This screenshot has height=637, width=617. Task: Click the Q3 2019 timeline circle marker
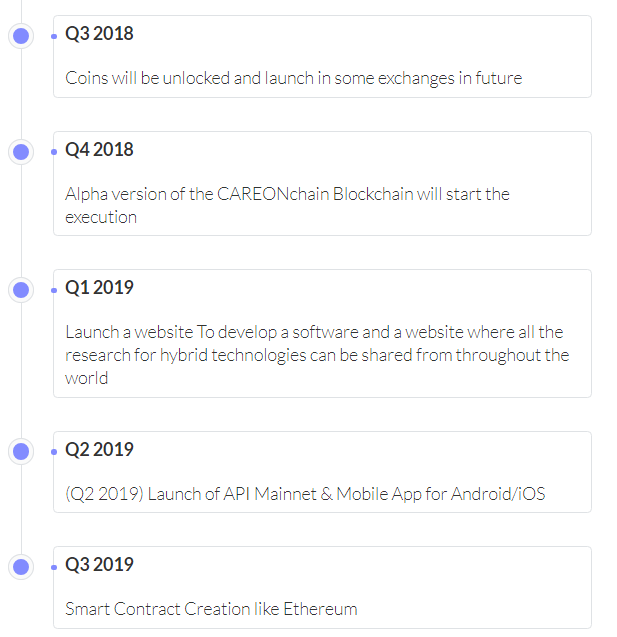click(21, 567)
